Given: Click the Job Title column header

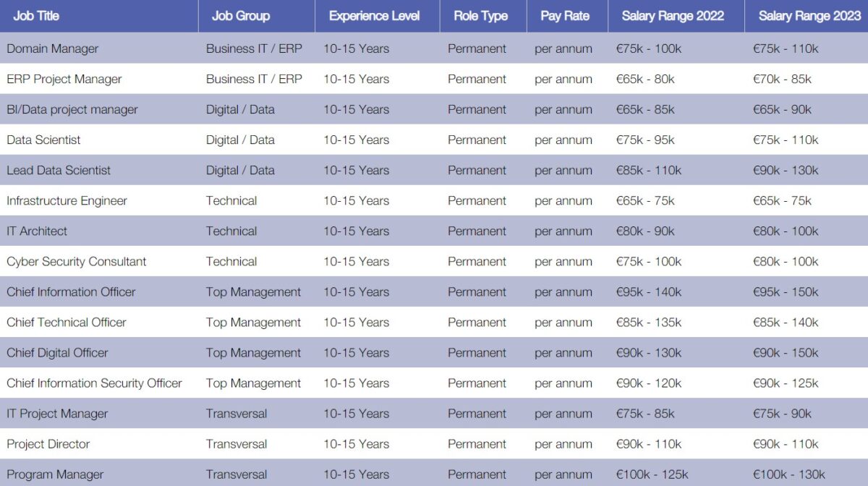Looking at the screenshot, I should coord(36,16).
